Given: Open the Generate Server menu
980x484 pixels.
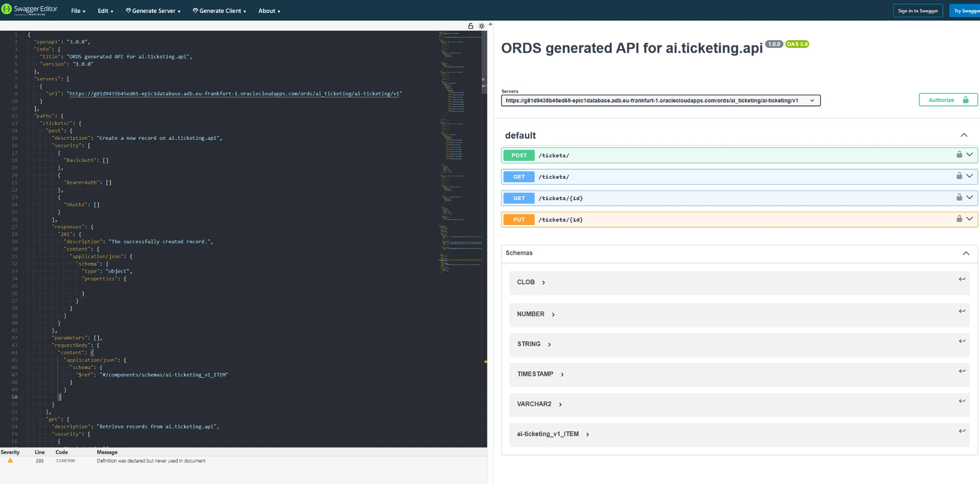Looking at the screenshot, I should pos(153,11).
